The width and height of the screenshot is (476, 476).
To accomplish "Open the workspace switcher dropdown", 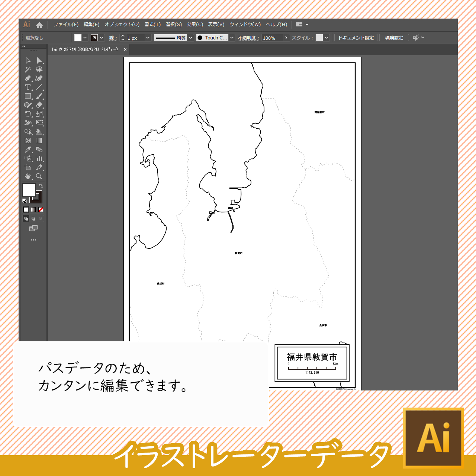I will 302,25.
